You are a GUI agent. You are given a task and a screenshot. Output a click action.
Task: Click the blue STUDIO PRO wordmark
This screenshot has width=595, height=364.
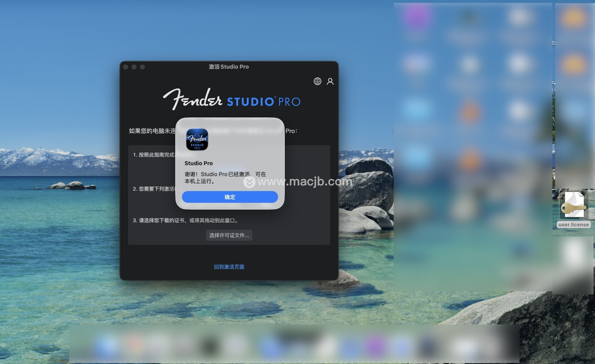[x=263, y=102]
